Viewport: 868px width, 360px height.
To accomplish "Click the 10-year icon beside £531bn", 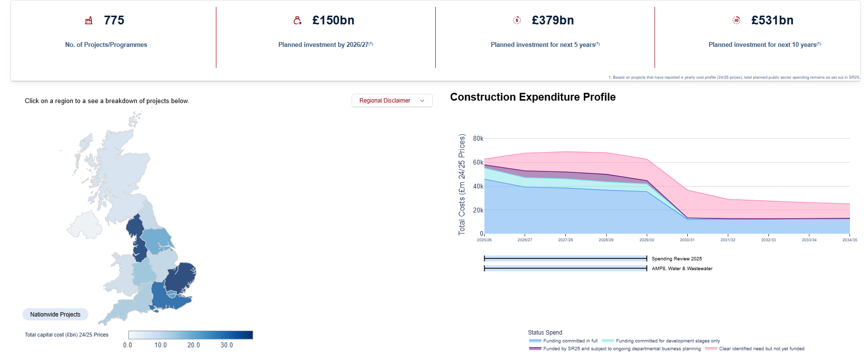I will tap(736, 21).
